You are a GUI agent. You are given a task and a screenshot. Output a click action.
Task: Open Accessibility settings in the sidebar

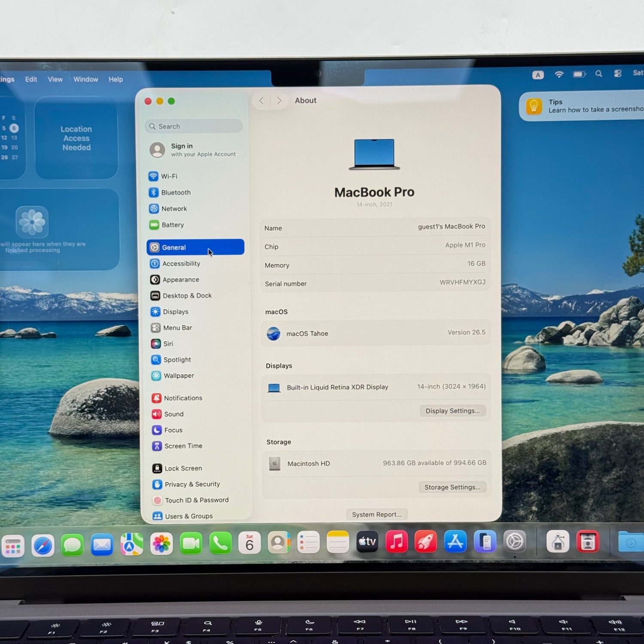click(196, 264)
